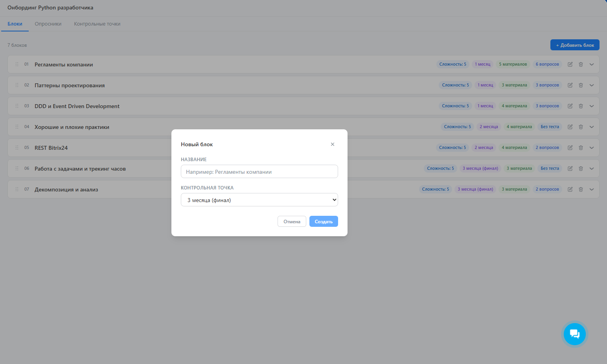Viewport: 607px width, 364px height.
Task: Select the Блоки tab
Action: [15, 24]
